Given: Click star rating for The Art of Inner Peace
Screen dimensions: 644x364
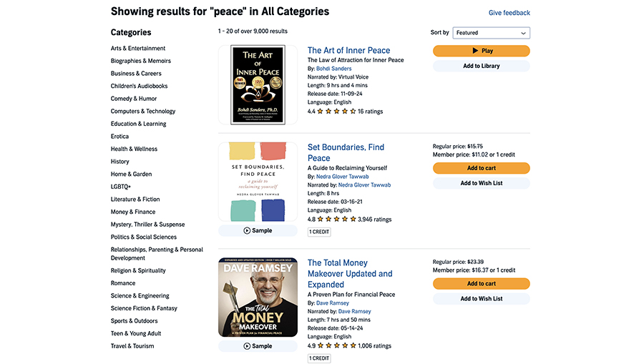Looking at the screenshot, I should [336, 112].
